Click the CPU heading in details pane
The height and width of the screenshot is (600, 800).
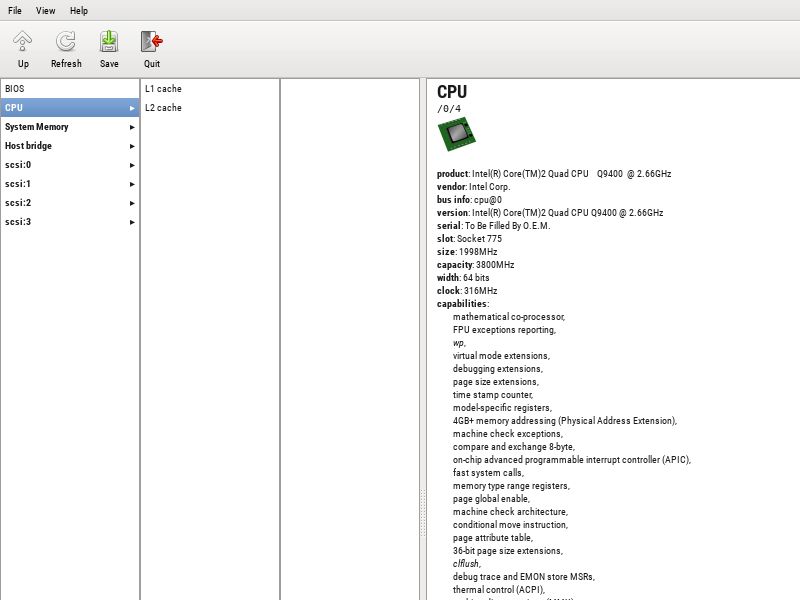coord(452,92)
